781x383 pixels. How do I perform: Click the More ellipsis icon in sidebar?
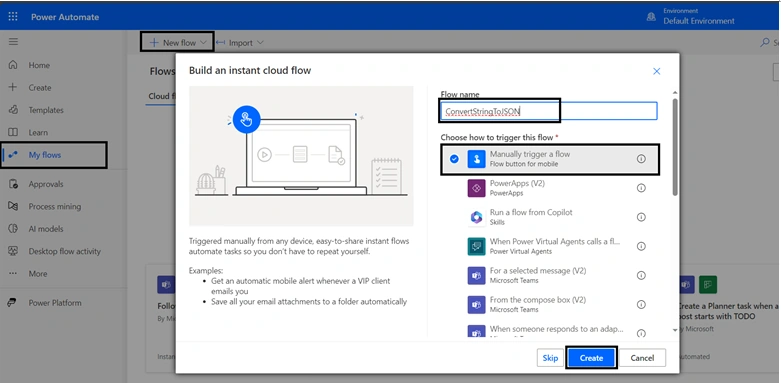[x=13, y=273]
